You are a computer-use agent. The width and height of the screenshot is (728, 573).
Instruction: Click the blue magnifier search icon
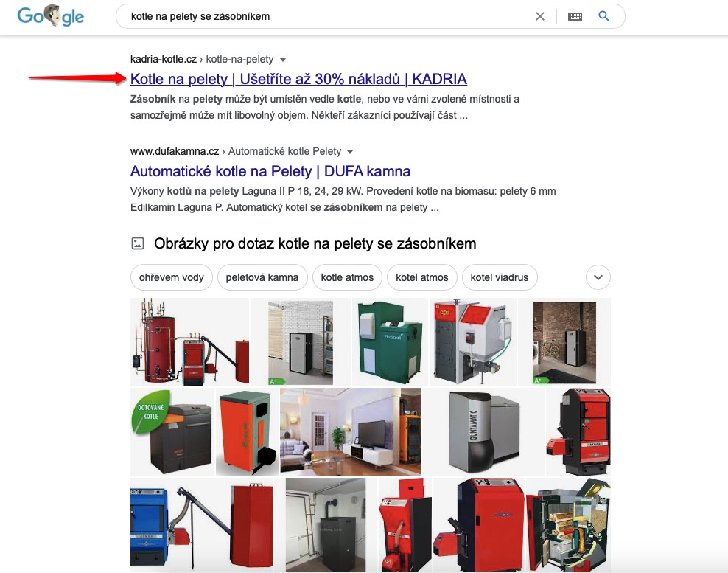coord(603,16)
